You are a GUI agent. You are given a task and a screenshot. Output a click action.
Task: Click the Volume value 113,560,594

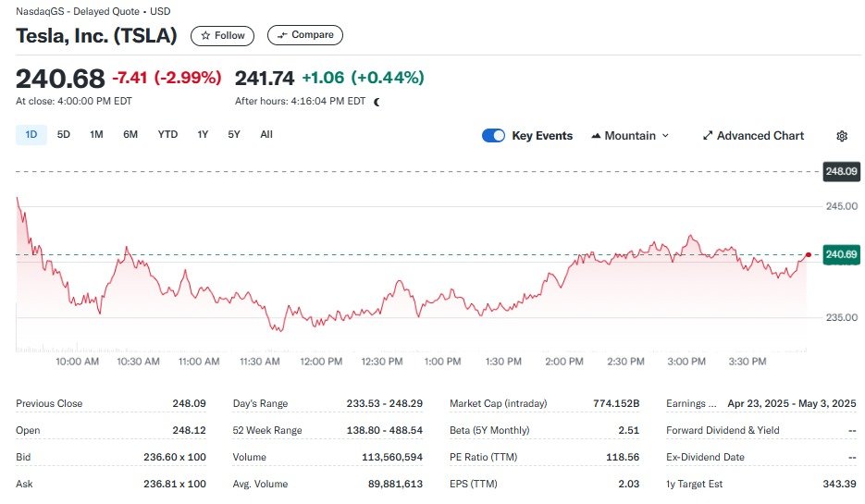[x=392, y=457]
